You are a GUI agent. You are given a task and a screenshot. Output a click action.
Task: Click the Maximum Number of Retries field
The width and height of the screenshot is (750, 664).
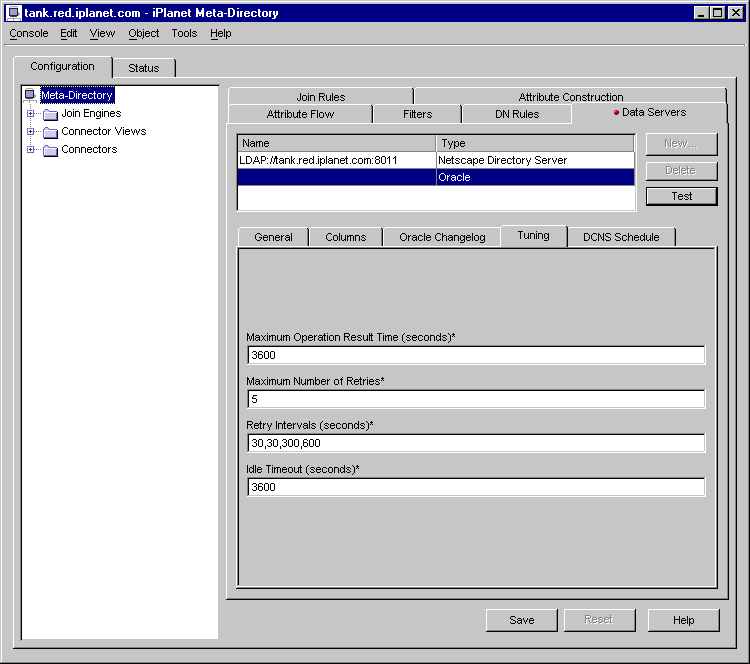coord(476,399)
